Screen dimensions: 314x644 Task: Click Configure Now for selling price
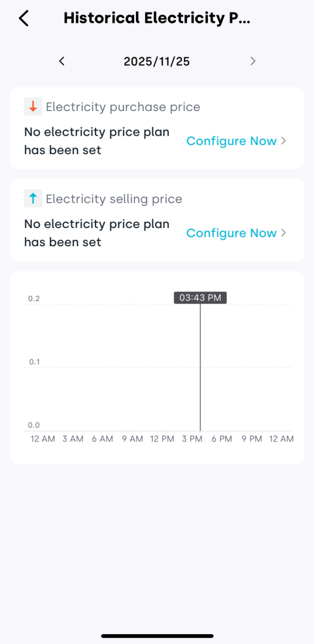point(232,233)
